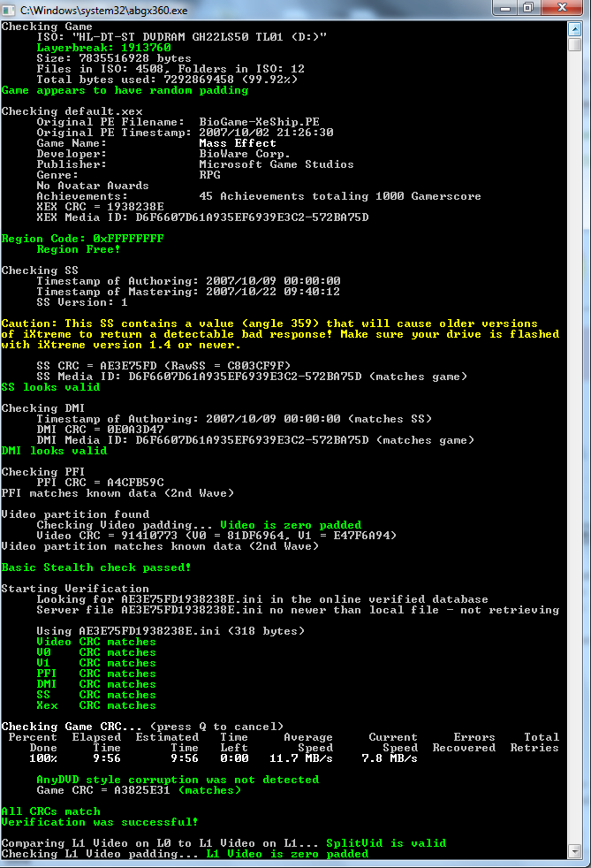Click the 'Xex CRC matches' line

pos(96,705)
